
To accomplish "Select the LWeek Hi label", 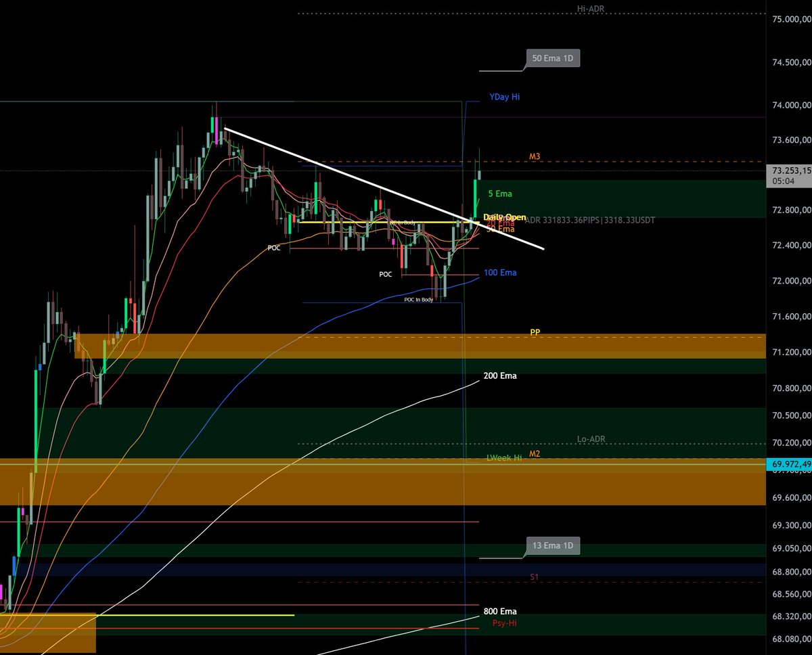I will (x=504, y=458).
